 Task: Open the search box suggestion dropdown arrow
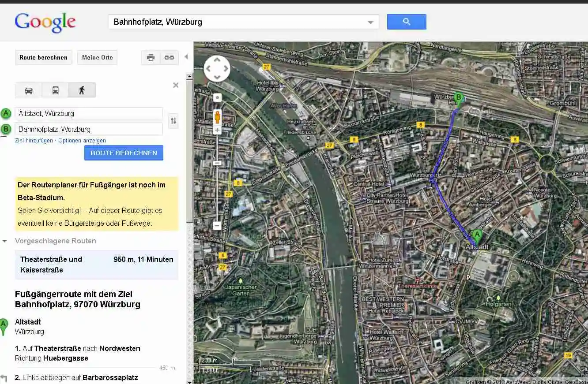click(x=370, y=22)
